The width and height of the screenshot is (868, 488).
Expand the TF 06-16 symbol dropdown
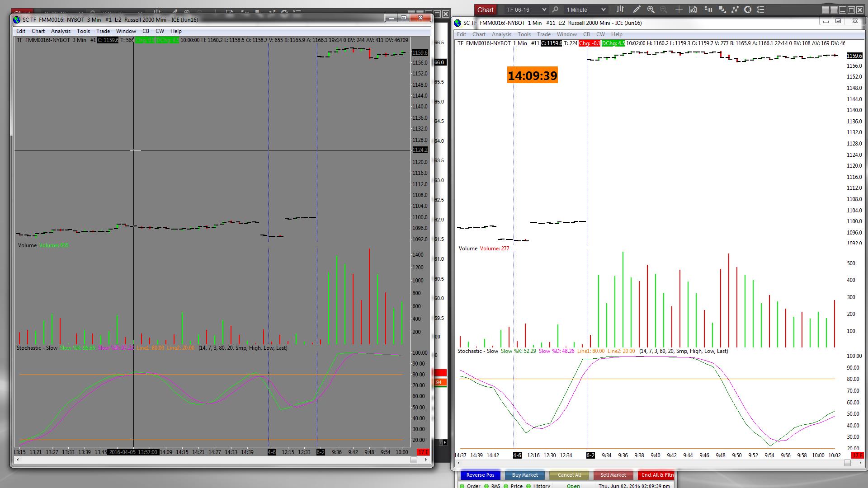pyautogui.click(x=544, y=9)
